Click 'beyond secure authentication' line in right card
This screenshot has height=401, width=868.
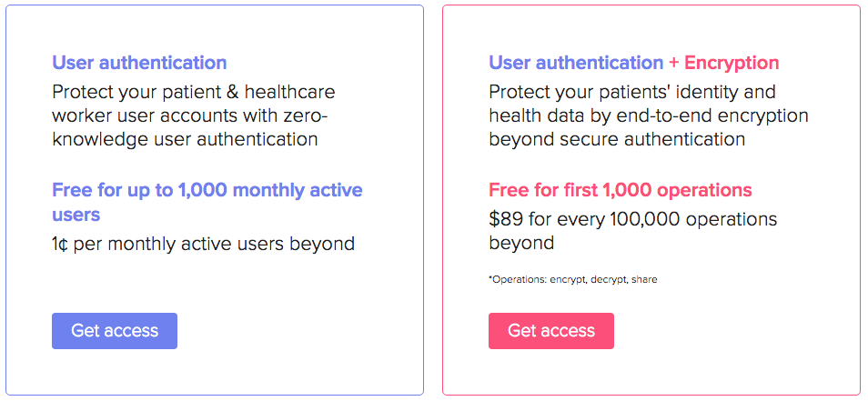pyautogui.click(x=617, y=139)
